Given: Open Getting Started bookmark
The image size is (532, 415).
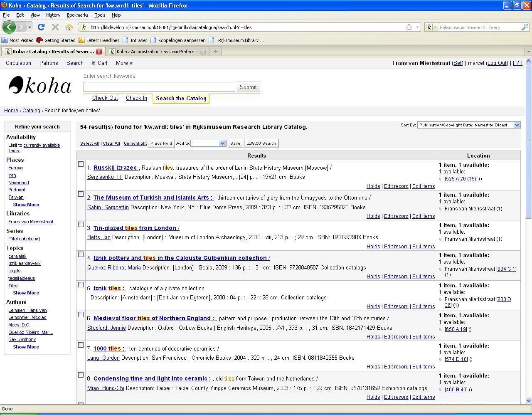Looking at the screenshot, I should click(x=56, y=40).
